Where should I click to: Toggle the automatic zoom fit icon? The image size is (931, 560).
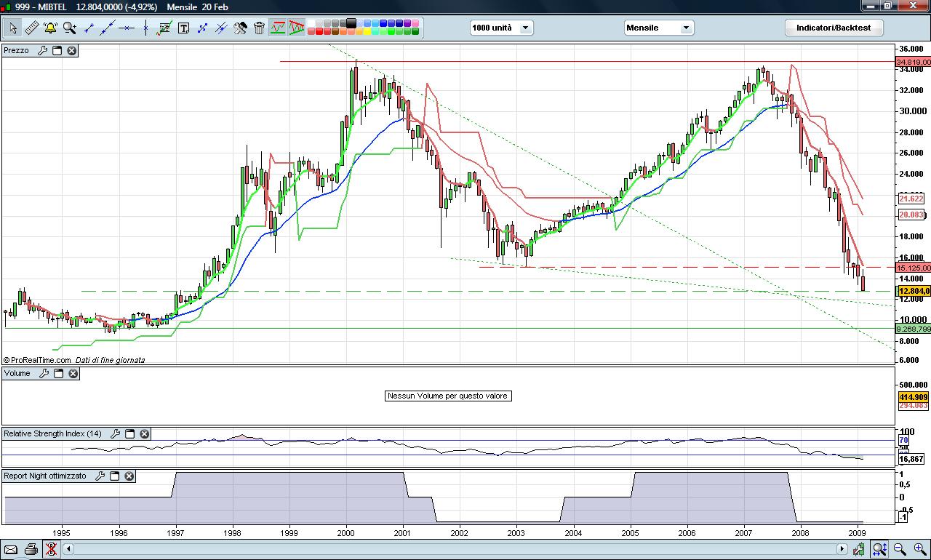(x=879, y=549)
